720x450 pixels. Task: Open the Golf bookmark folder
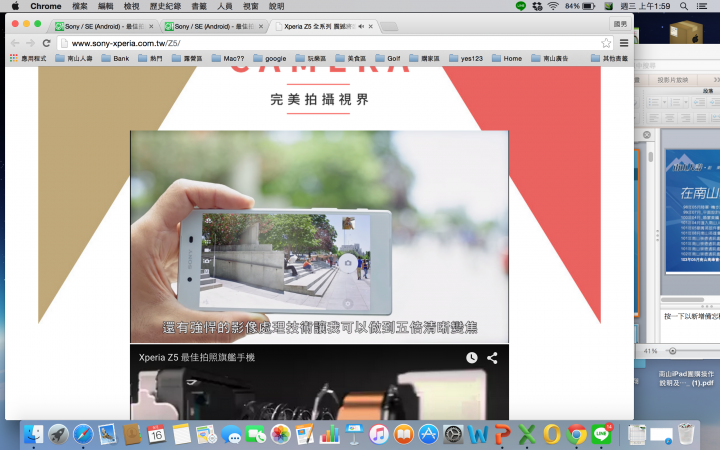[388, 58]
